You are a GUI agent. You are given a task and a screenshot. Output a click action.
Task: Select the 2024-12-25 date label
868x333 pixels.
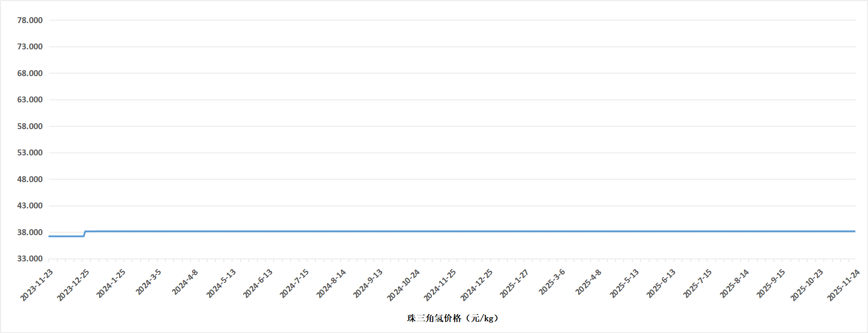476,285
